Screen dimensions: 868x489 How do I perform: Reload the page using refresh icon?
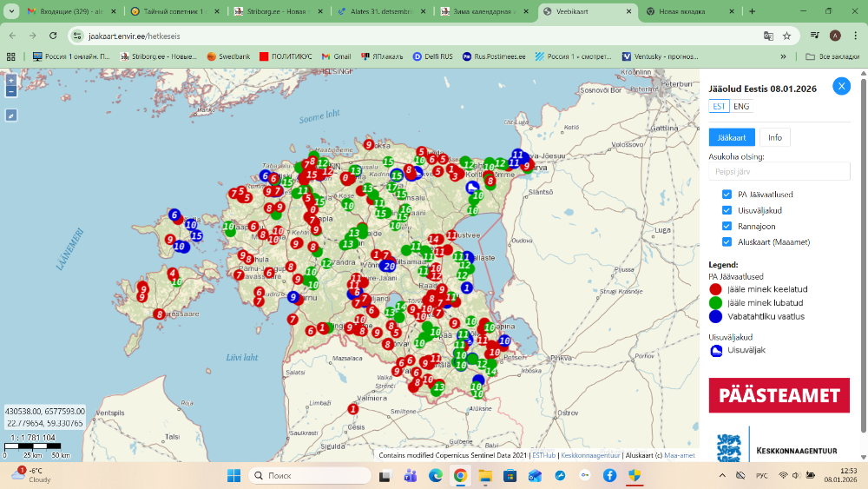pos(54,36)
